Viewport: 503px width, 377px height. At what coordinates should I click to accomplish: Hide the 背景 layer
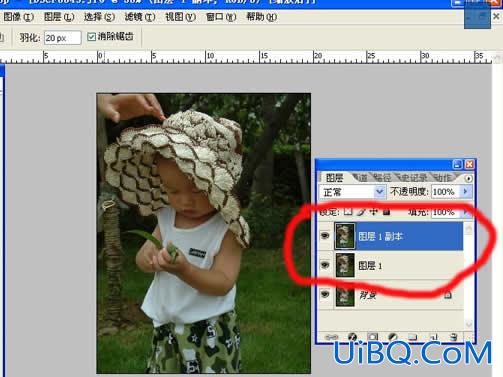point(325,294)
